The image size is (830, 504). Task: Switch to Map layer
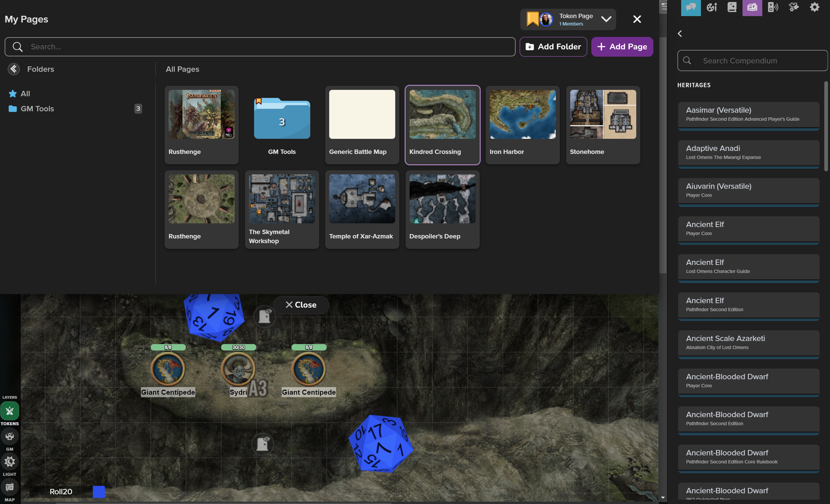click(9, 487)
